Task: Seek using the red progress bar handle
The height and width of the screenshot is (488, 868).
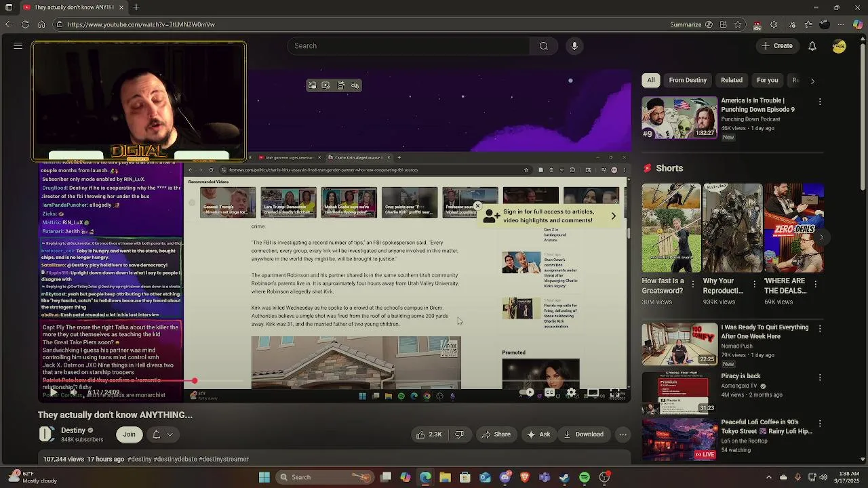Action: click(195, 382)
